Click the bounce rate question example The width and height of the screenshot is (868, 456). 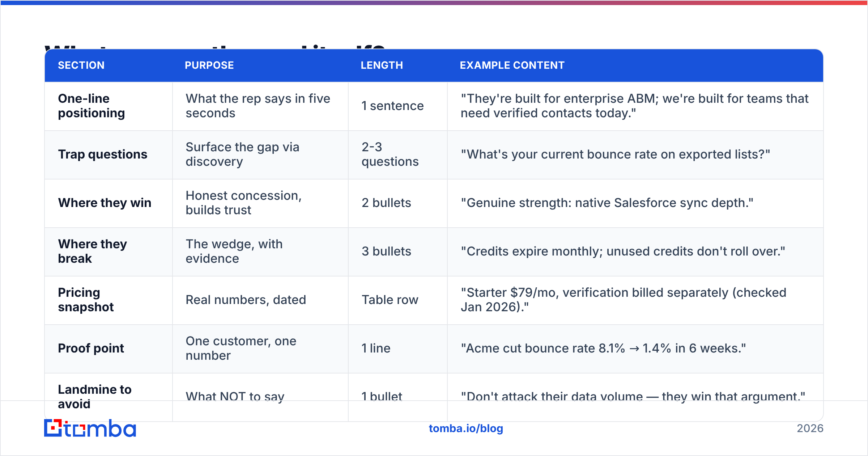pyautogui.click(x=616, y=155)
